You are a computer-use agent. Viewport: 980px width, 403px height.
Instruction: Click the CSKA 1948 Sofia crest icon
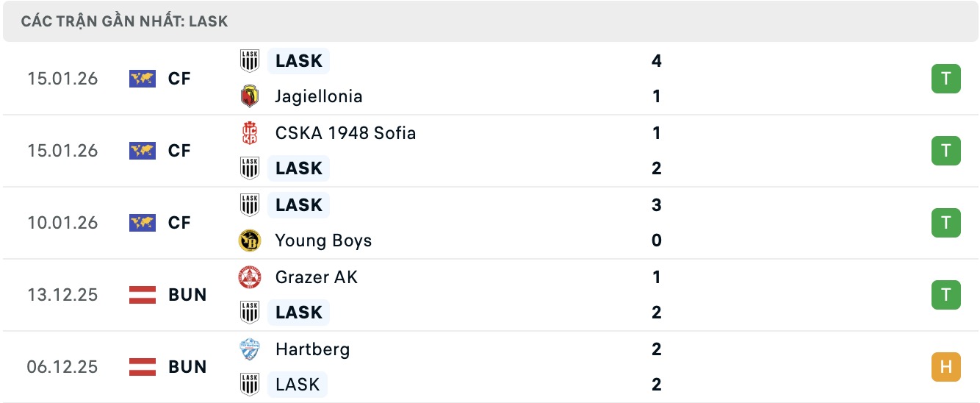[250, 133]
